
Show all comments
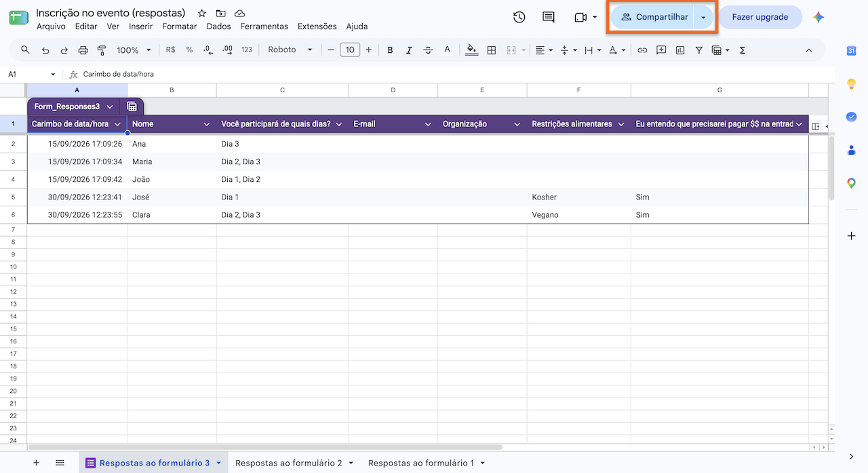coord(549,17)
